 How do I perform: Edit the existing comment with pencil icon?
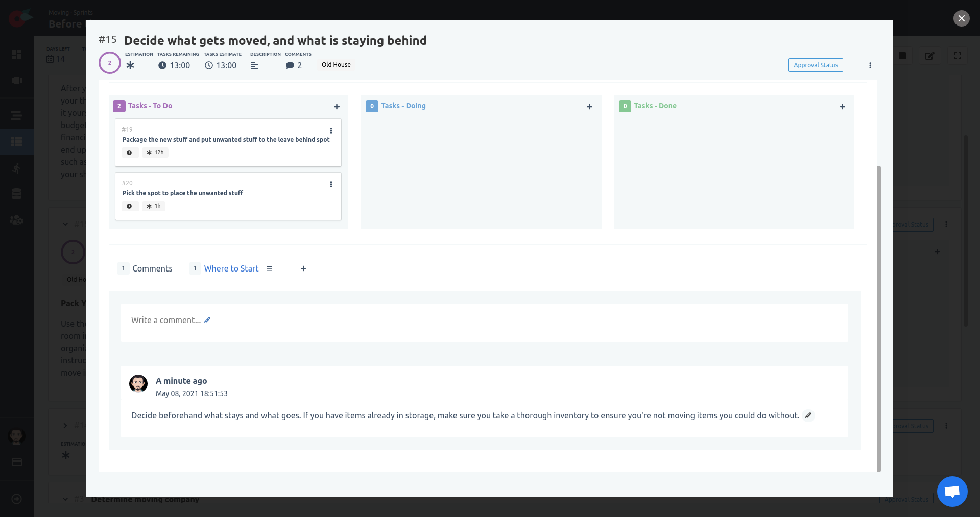pos(808,415)
